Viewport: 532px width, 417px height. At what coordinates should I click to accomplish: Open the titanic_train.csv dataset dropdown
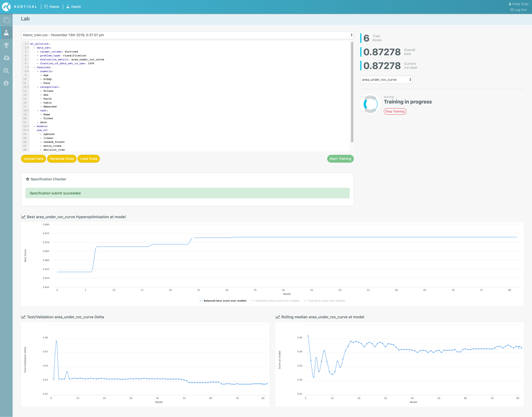tap(187, 35)
